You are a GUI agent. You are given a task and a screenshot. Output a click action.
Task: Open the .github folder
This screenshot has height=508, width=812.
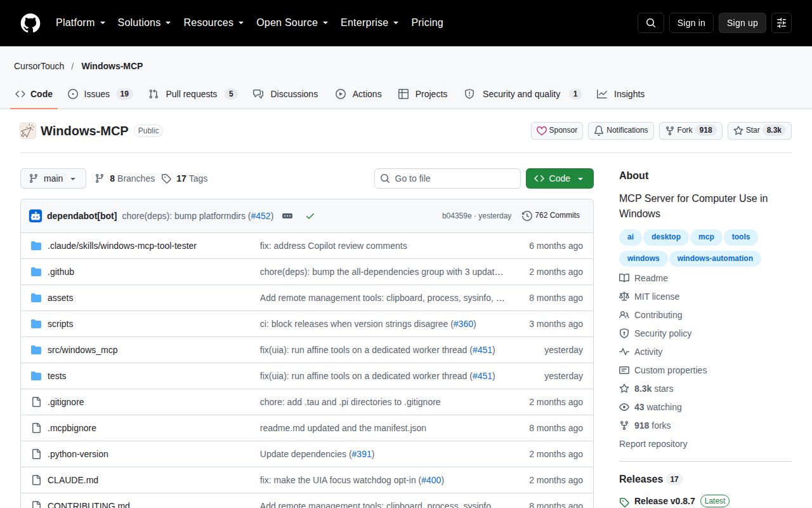(x=61, y=272)
